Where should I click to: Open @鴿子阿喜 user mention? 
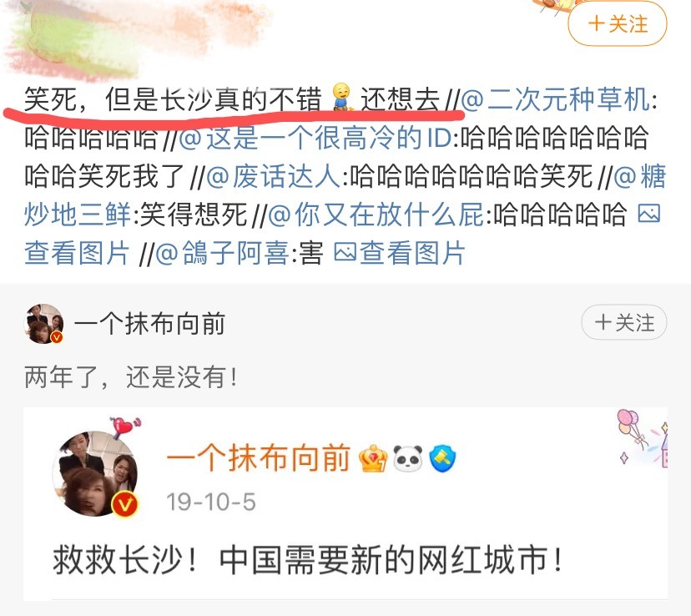pos(222,254)
